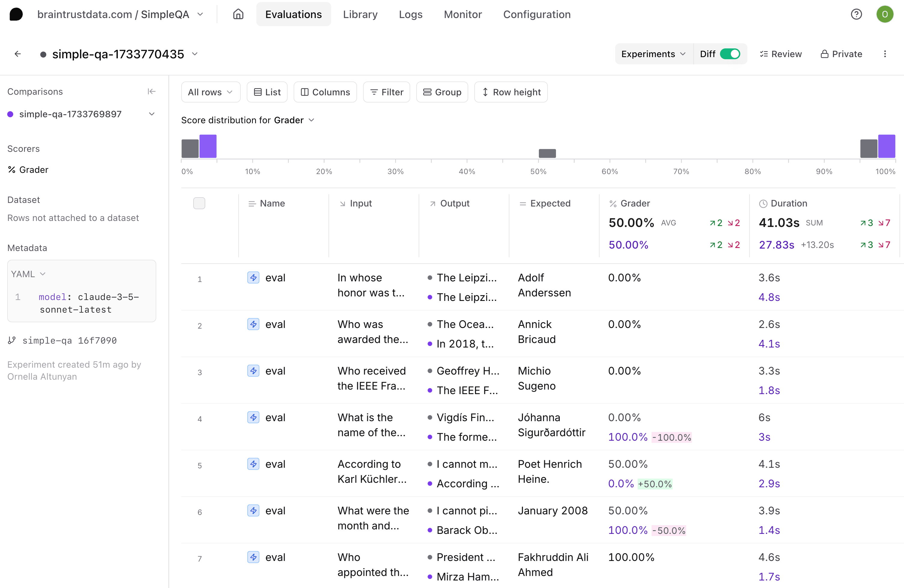Open the Configuration tab
Viewport: 904px width, 588px height.
pyautogui.click(x=536, y=14)
